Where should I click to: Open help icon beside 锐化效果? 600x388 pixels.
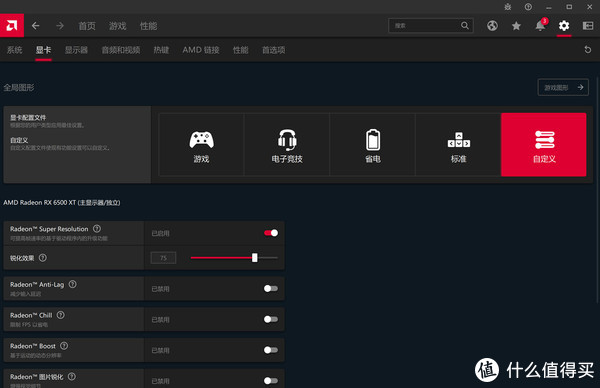43,258
